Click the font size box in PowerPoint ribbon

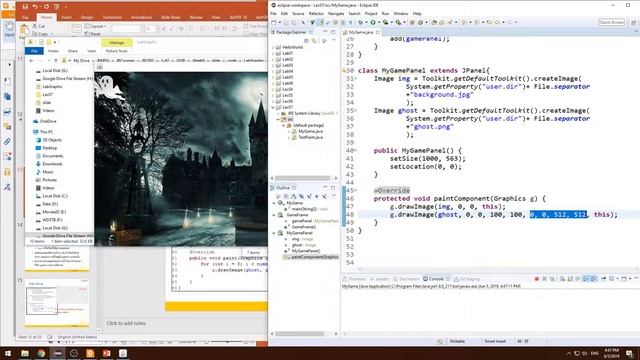tap(149, 29)
